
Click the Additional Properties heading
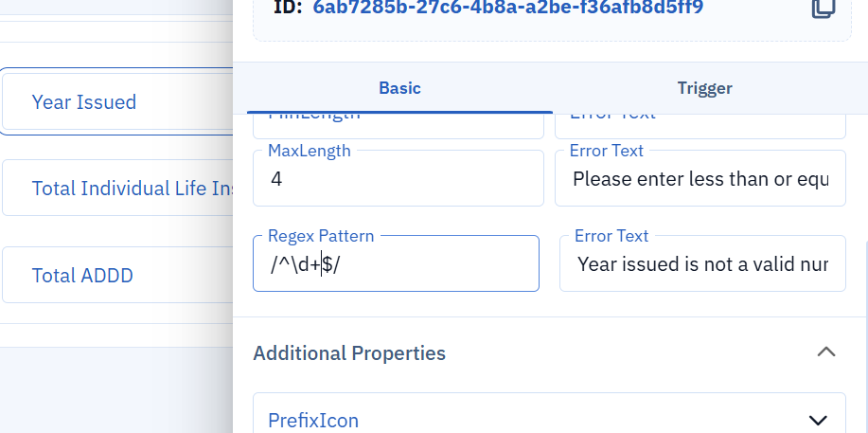tap(349, 352)
